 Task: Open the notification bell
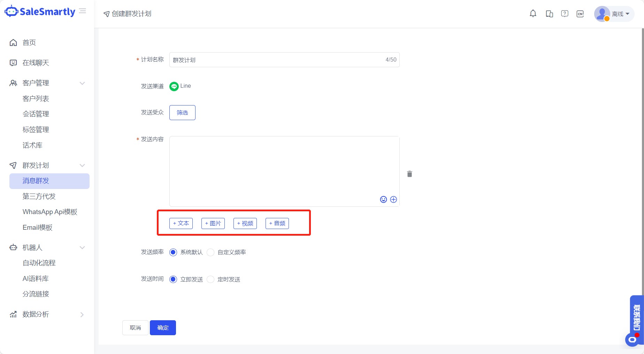click(x=533, y=14)
